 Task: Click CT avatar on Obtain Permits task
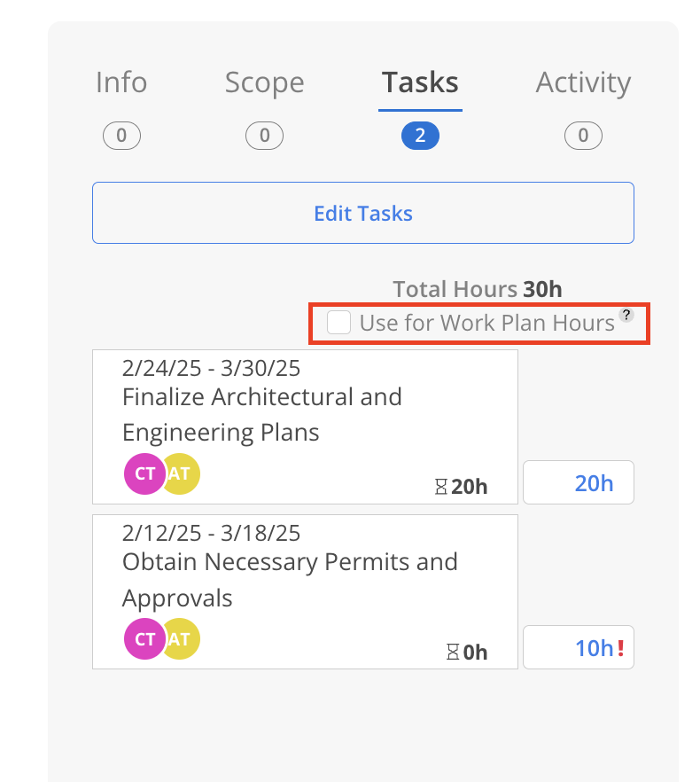coord(144,639)
